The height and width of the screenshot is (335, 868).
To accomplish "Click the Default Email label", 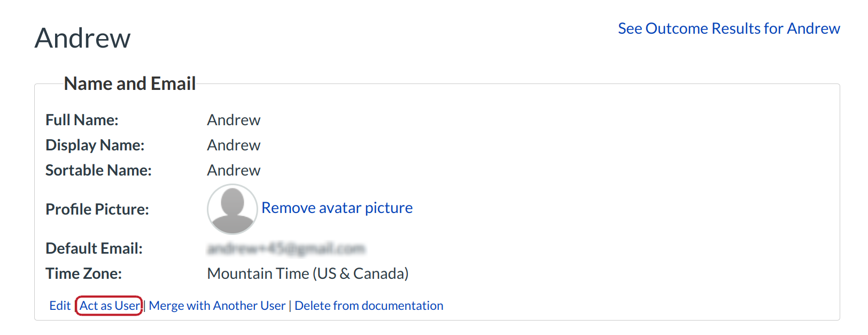I will coord(94,248).
